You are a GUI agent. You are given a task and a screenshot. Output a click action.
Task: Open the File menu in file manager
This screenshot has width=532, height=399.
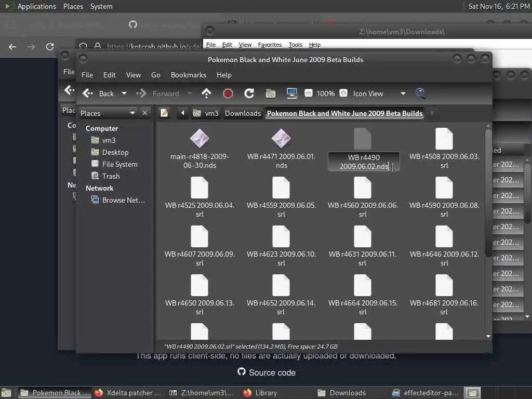(87, 75)
